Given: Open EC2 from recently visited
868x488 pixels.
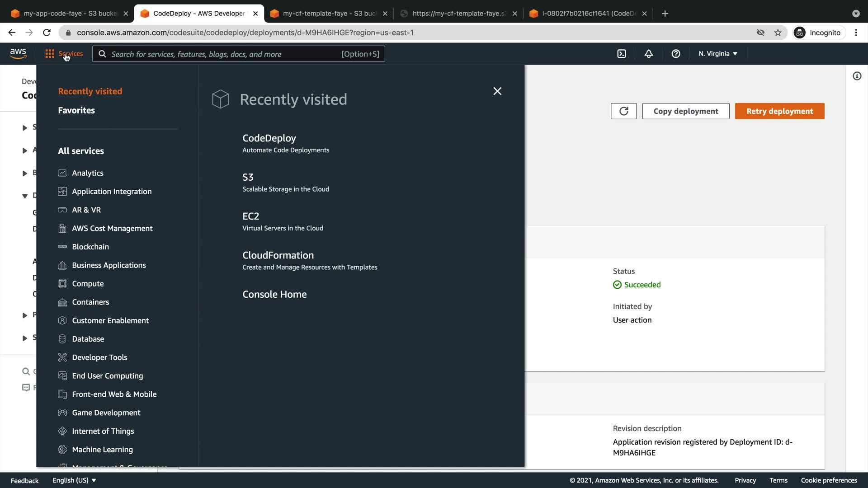Looking at the screenshot, I should click(250, 216).
